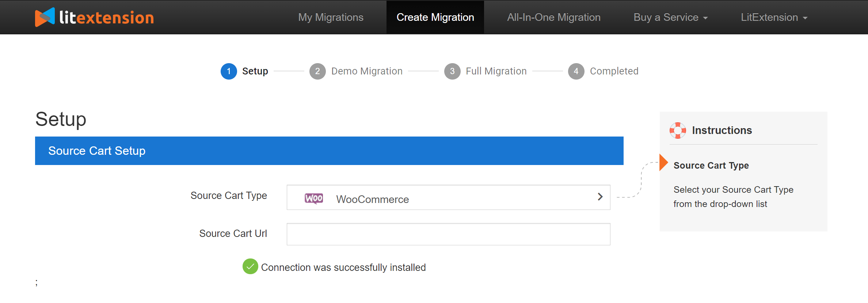
Task: Click step 4 Completed circle
Action: click(x=576, y=71)
